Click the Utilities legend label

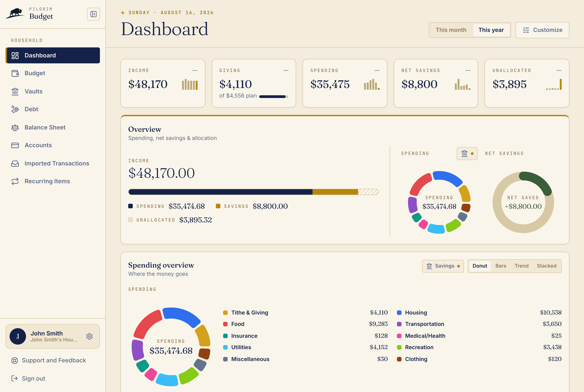click(241, 347)
